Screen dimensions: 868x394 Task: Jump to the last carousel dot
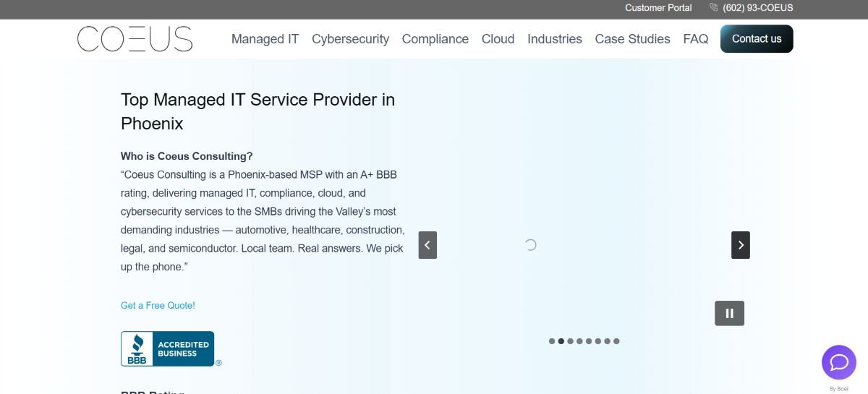[616, 341]
